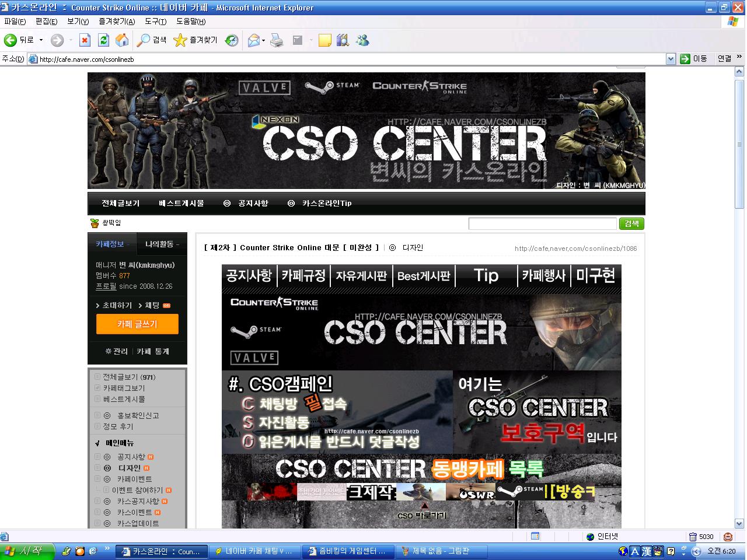Click the 채팅 link
The image size is (747, 560).
point(153,306)
